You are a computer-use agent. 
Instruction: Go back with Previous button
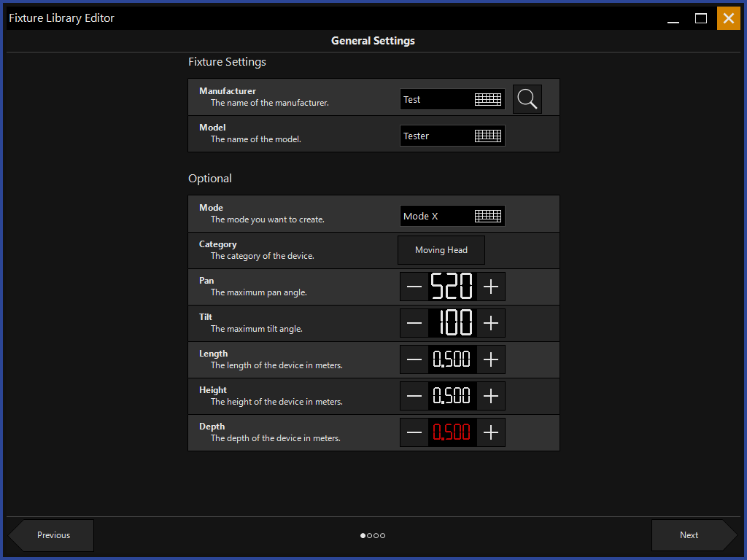pos(53,535)
